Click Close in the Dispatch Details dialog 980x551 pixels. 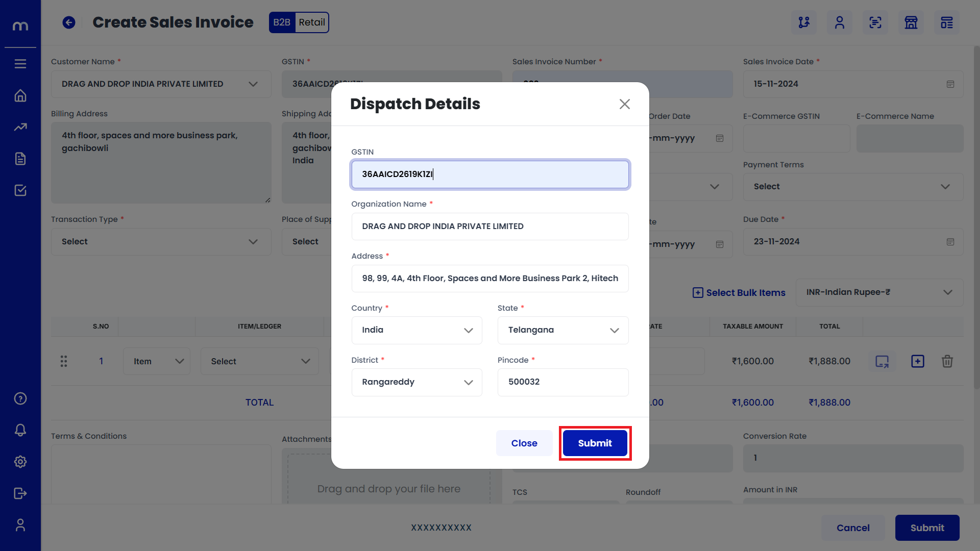[x=524, y=443]
